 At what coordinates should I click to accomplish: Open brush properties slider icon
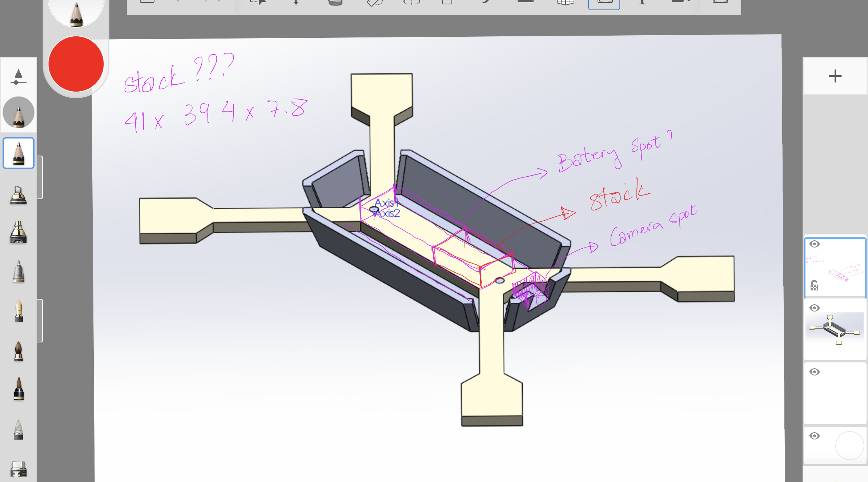(x=19, y=77)
